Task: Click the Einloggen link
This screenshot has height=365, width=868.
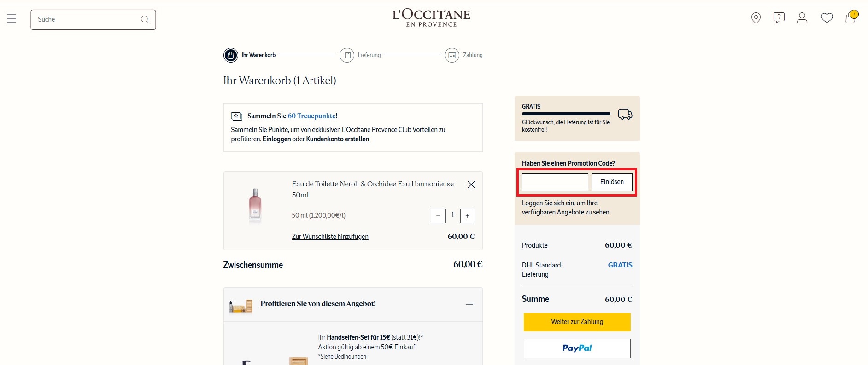Action: coord(276,139)
